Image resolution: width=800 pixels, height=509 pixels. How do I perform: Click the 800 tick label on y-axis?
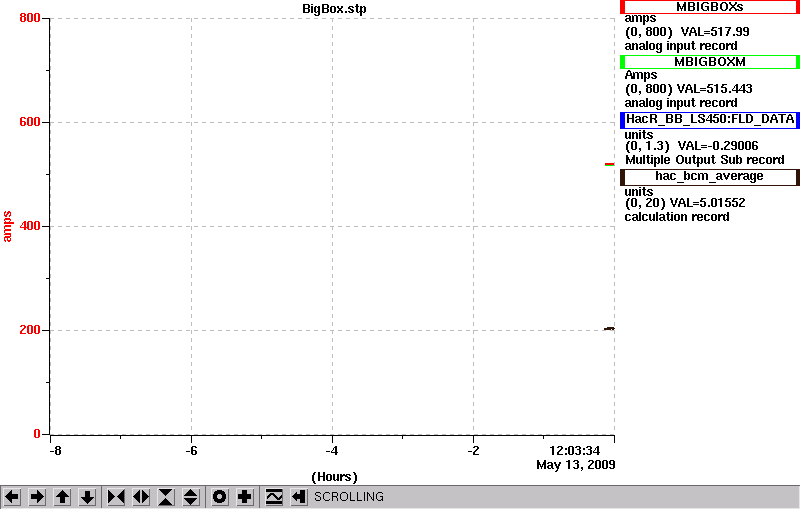coord(30,18)
